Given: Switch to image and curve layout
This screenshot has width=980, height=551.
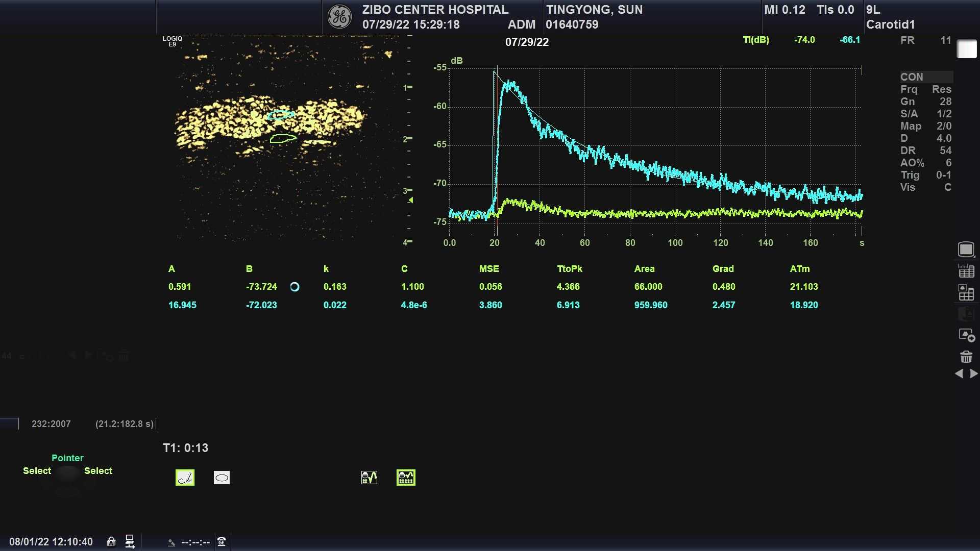Looking at the screenshot, I should tap(369, 478).
